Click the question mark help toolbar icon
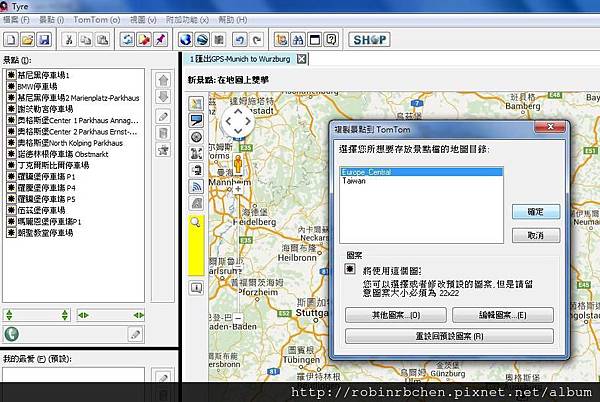Image resolution: width=600 pixels, height=402 pixels. [x=331, y=39]
